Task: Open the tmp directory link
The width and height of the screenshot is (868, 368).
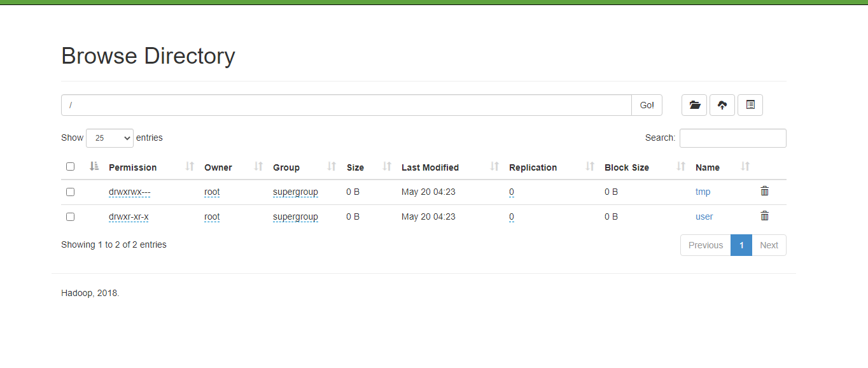Action: pyautogui.click(x=703, y=191)
